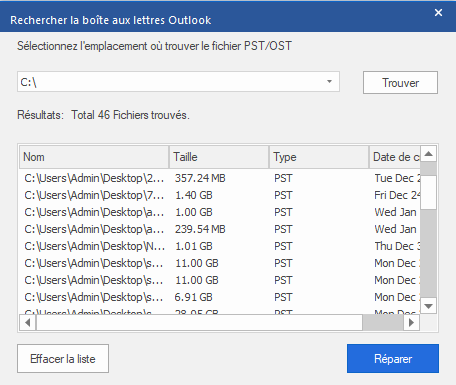Close the Rechercher la boîte aux lettres dialog

[x=438, y=13]
